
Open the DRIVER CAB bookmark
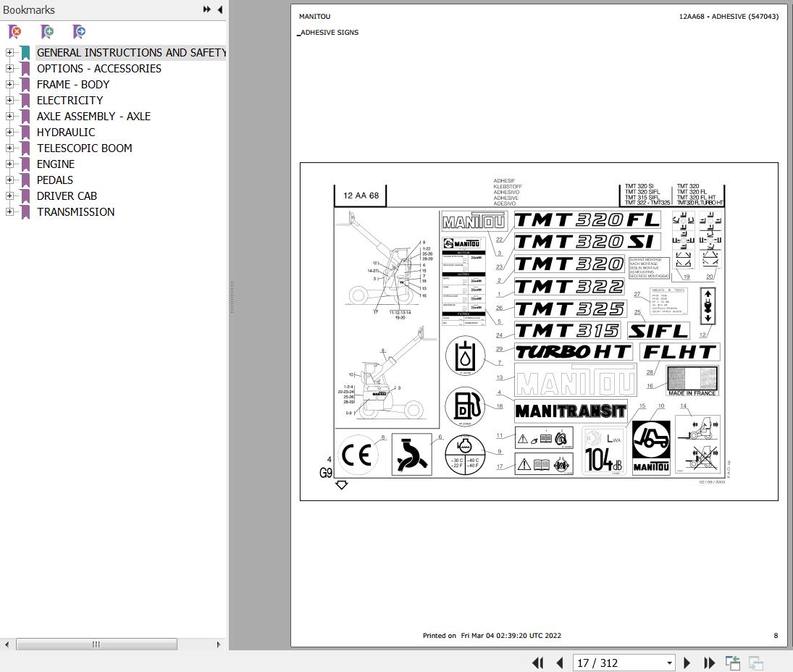tap(67, 196)
